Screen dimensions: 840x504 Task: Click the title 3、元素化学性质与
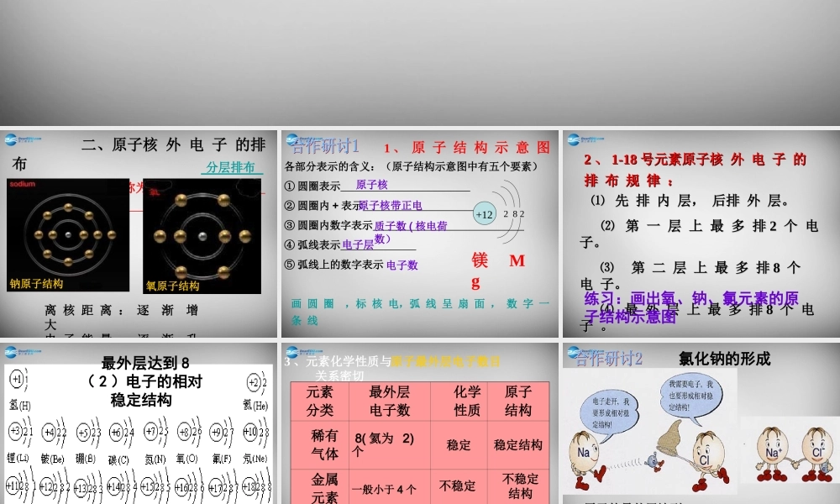pyautogui.click(x=338, y=361)
